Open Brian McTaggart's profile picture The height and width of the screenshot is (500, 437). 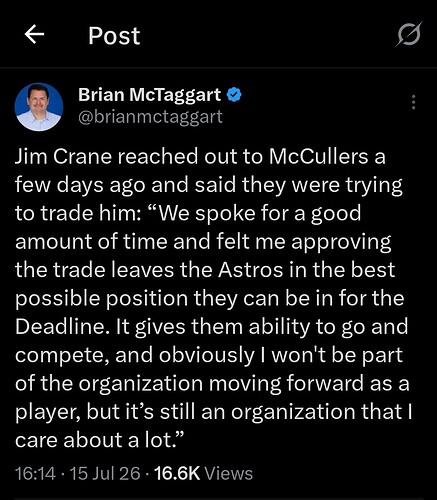39,107
